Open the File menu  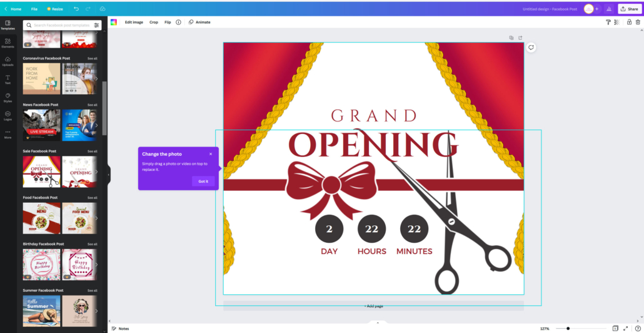pos(34,9)
